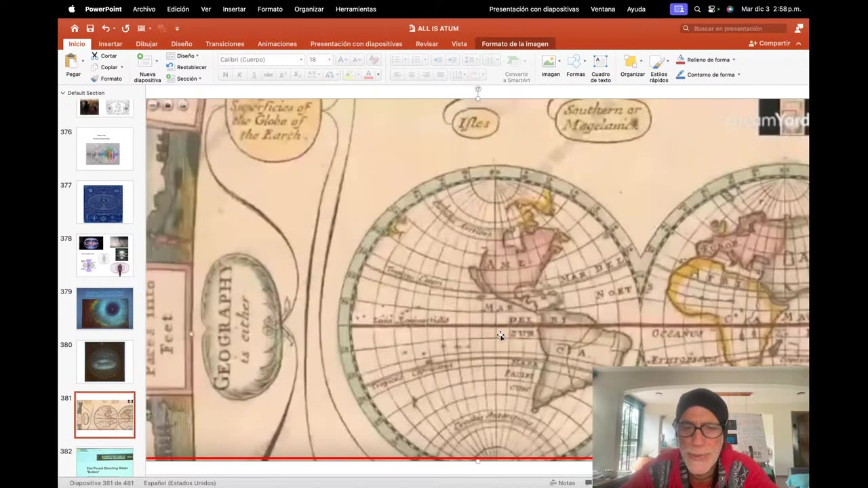Increase font size button

click(342, 60)
